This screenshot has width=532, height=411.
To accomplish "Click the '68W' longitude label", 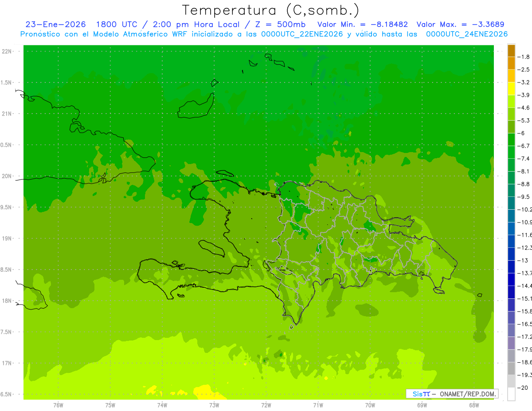I will coord(474,405).
